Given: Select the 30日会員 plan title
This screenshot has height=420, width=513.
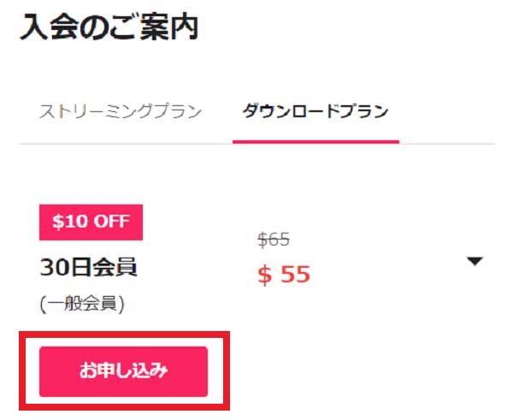Looking at the screenshot, I should coord(89,268).
